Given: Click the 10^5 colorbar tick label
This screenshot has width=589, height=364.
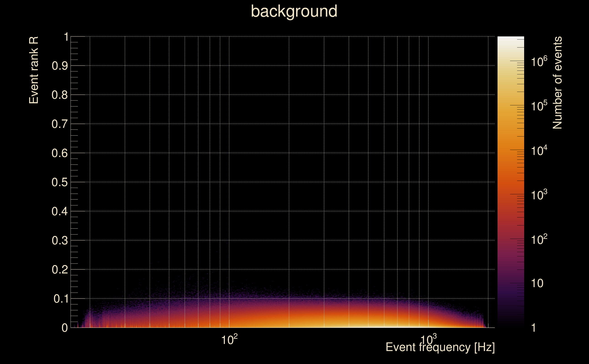Looking at the screenshot, I should (539, 106).
